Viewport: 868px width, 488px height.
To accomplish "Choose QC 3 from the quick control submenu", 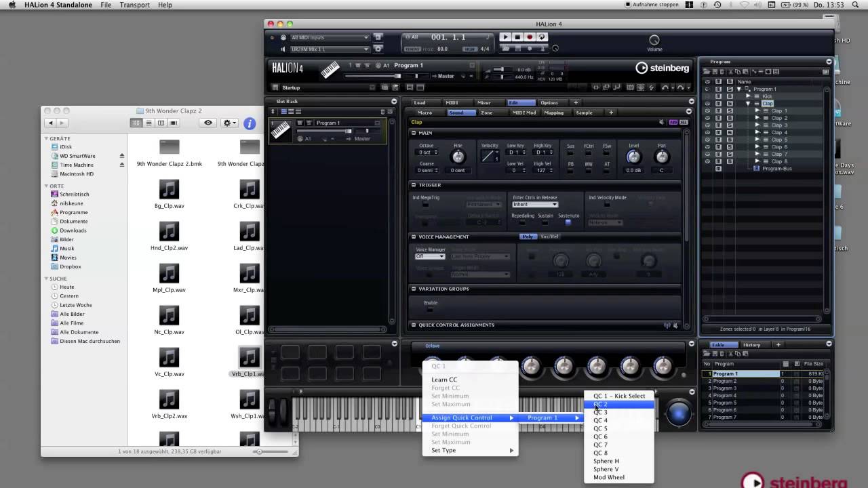I will [x=618, y=412].
